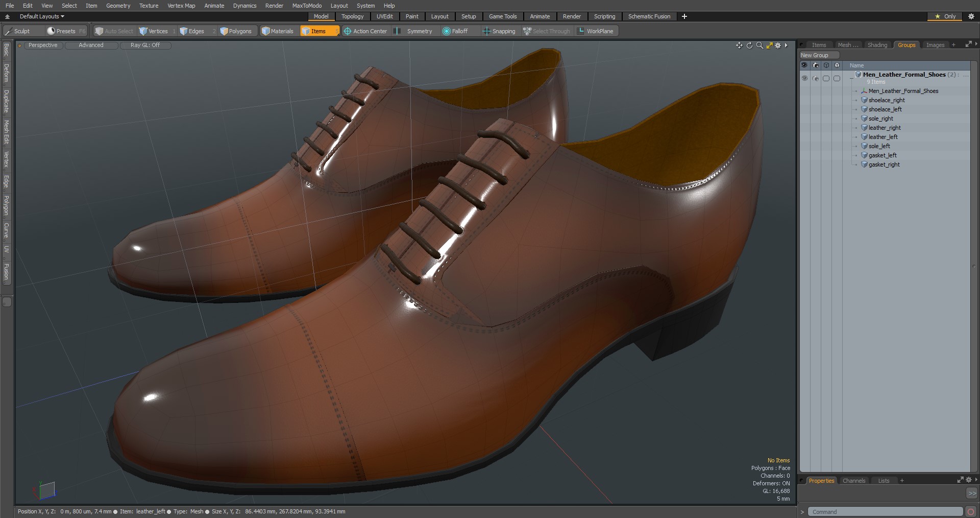The width and height of the screenshot is (980, 518).
Task: Select the Men_Leather_Formal_Shoes locator item
Action: 903,91
